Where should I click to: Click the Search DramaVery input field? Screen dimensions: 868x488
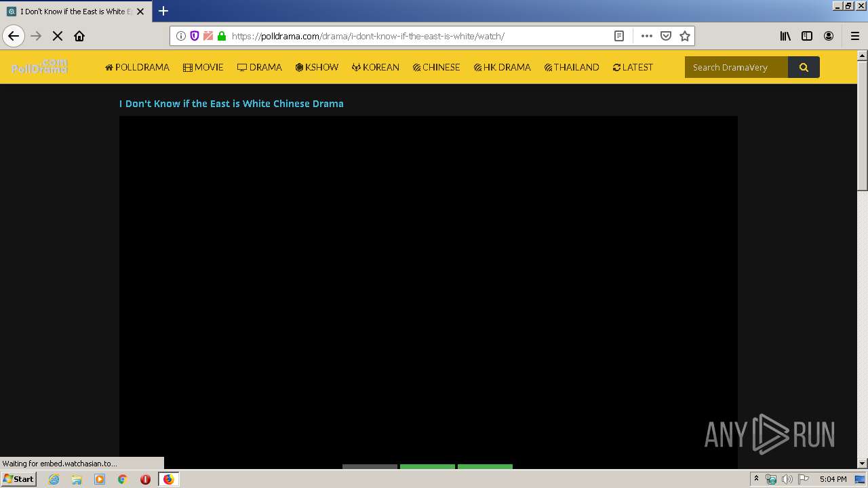click(x=736, y=67)
